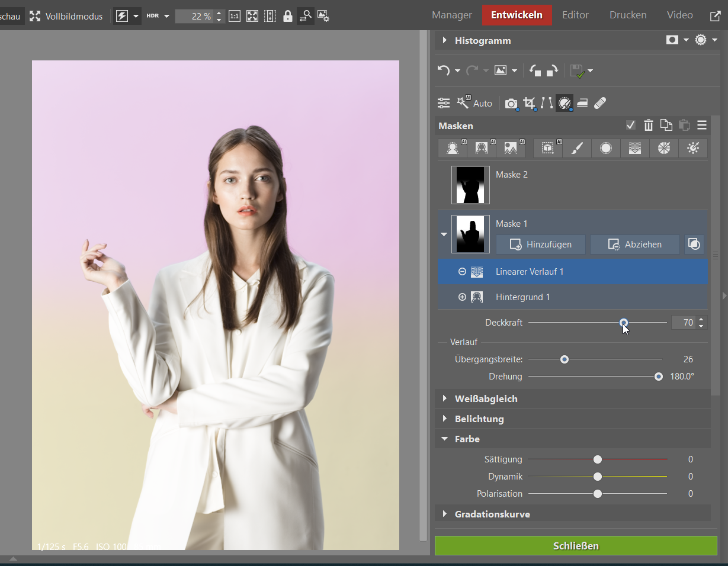
Task: Toggle the zoom lock icon
Action: (288, 16)
